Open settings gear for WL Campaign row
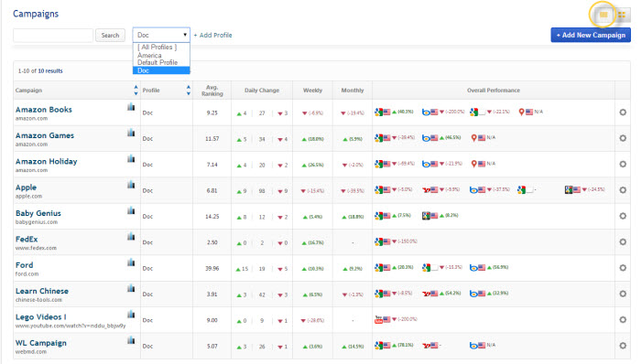The width and height of the screenshot is (641, 364). (x=623, y=345)
